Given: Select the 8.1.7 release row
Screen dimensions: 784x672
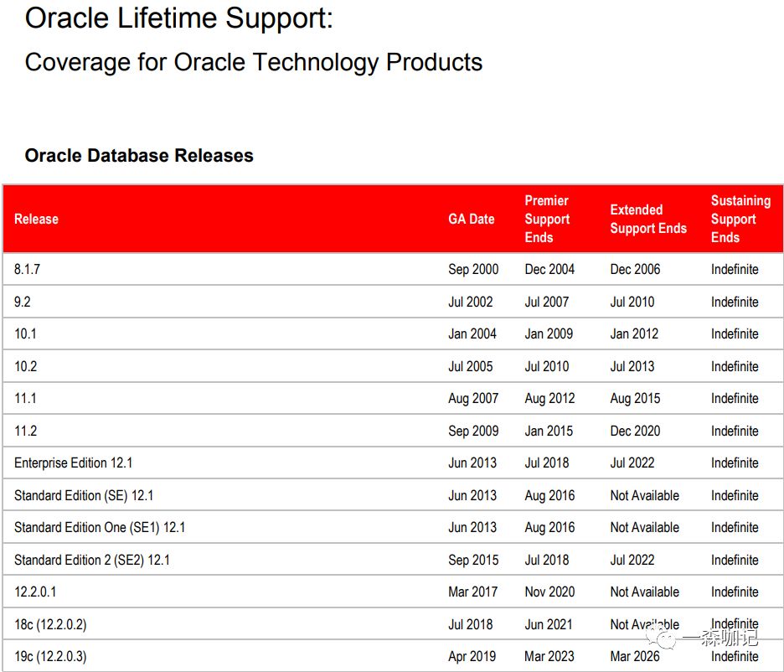Looking at the screenshot, I should (393, 269).
